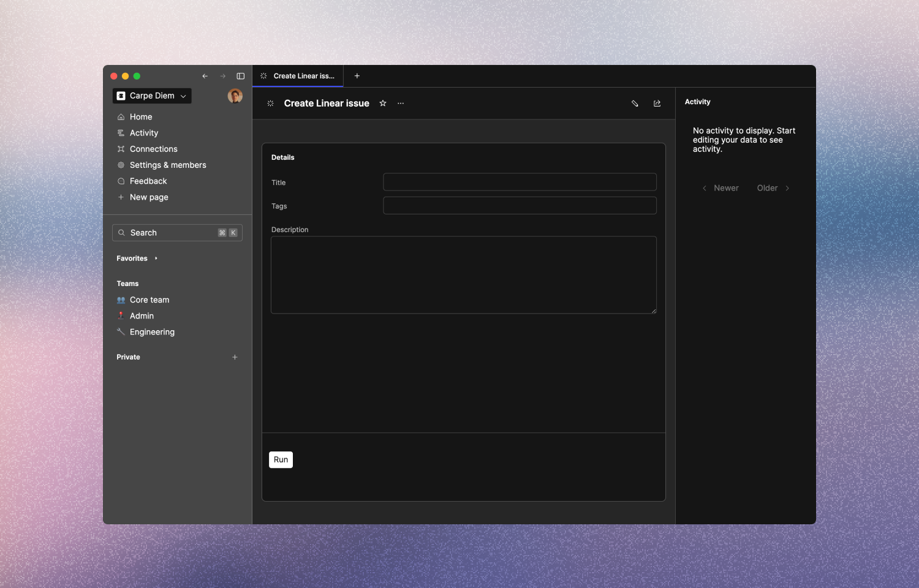Open Activity in the sidebar

tap(143, 133)
